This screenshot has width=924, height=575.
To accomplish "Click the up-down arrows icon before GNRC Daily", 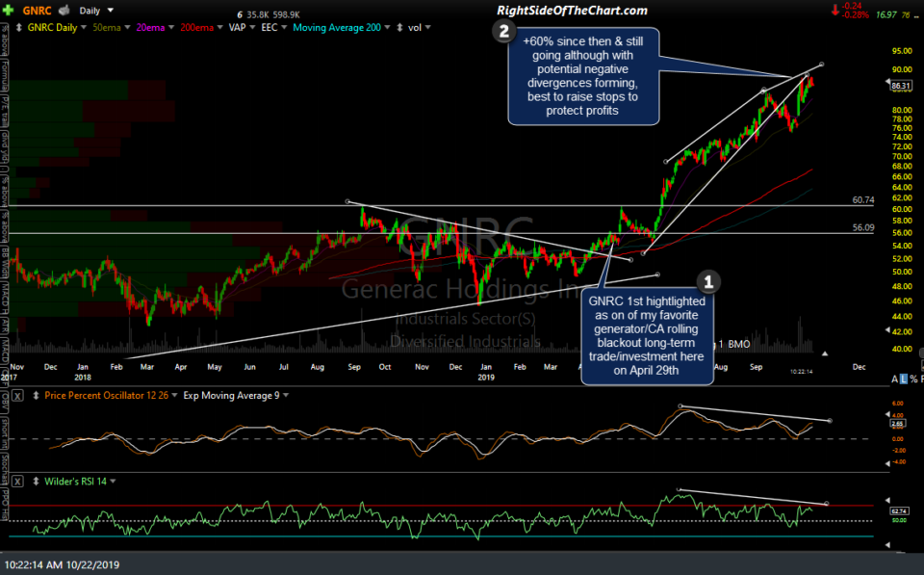I will [x=17, y=27].
